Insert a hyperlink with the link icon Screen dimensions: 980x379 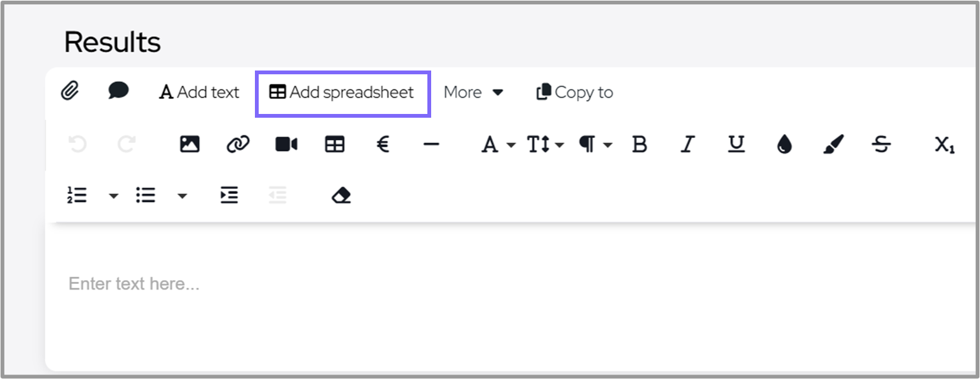pos(237,145)
